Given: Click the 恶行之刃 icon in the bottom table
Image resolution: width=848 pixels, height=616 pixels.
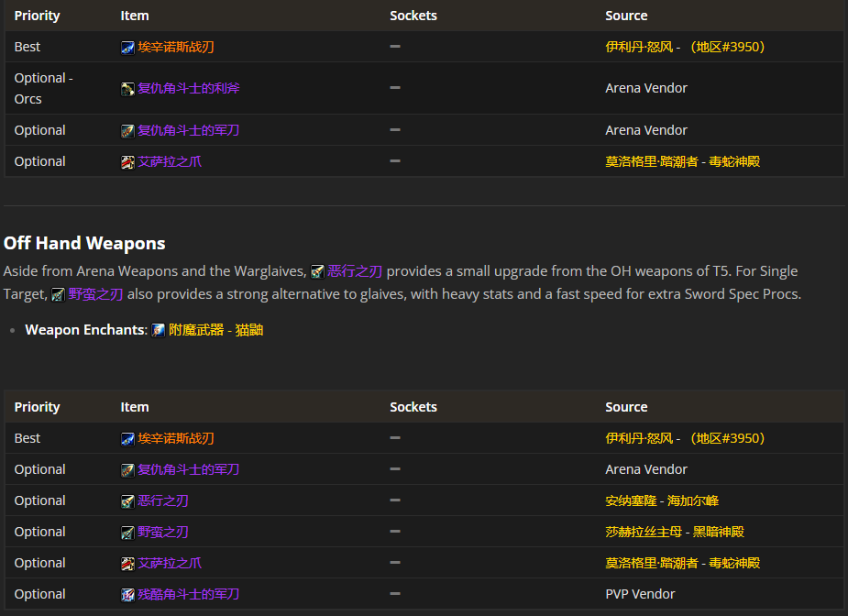Looking at the screenshot, I should [x=127, y=501].
